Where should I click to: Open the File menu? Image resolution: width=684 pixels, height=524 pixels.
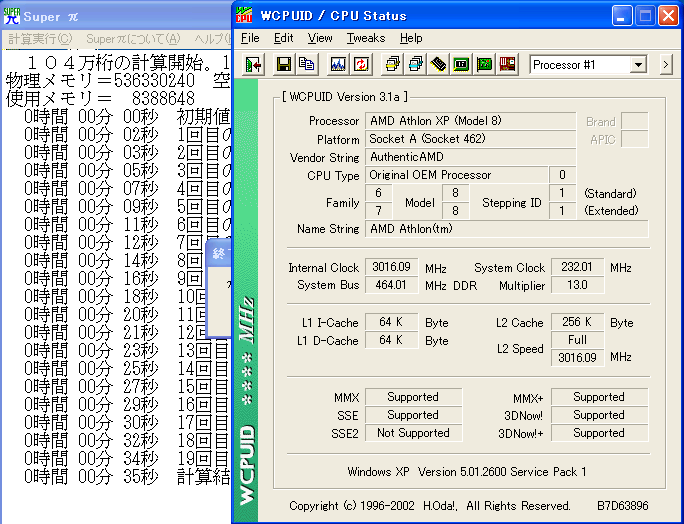(x=250, y=38)
